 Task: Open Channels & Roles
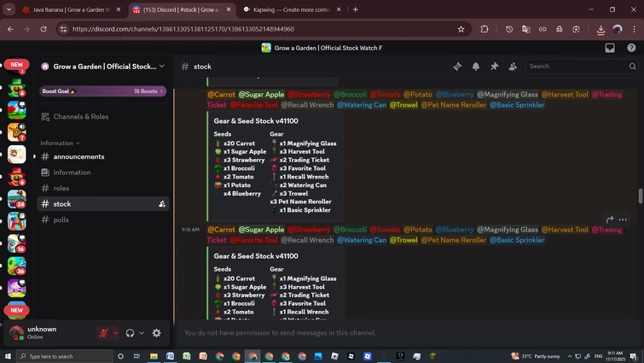(x=102, y=117)
